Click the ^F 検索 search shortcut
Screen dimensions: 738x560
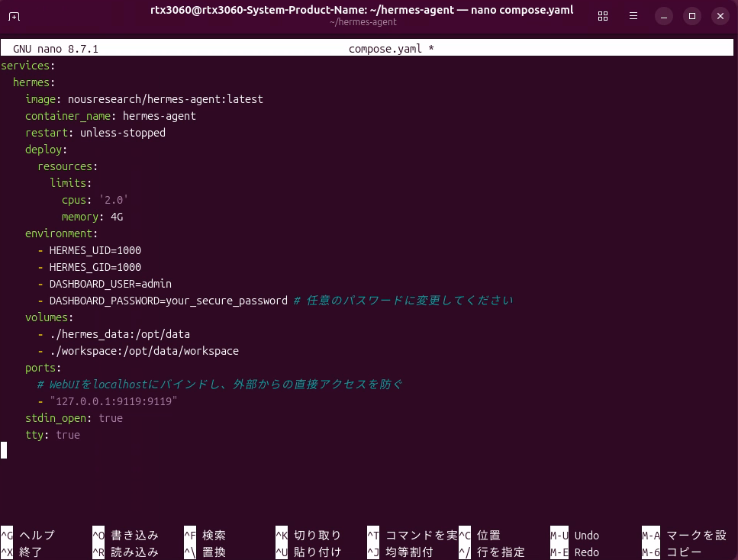(x=205, y=535)
